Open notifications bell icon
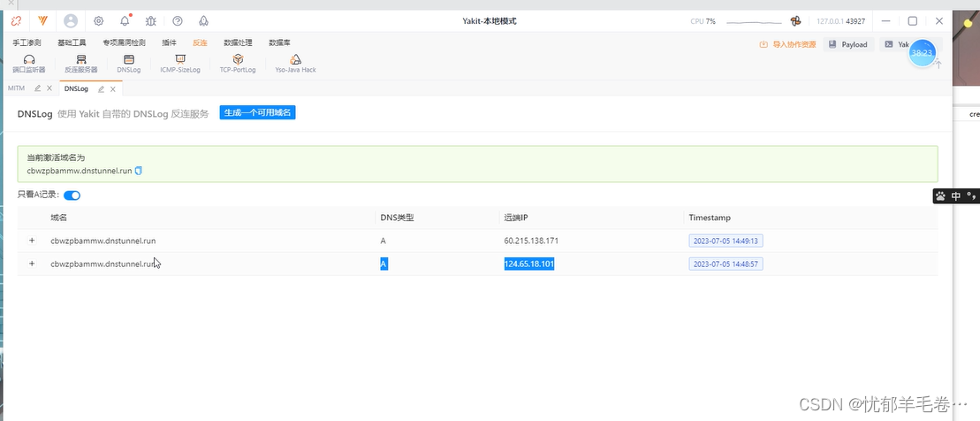 coord(125,20)
